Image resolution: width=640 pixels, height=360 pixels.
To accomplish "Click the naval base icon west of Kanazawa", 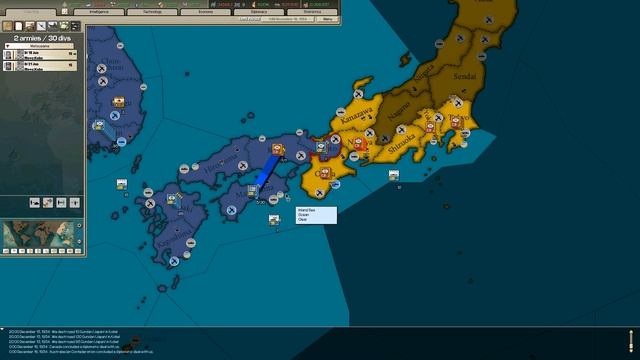I will [341, 112].
